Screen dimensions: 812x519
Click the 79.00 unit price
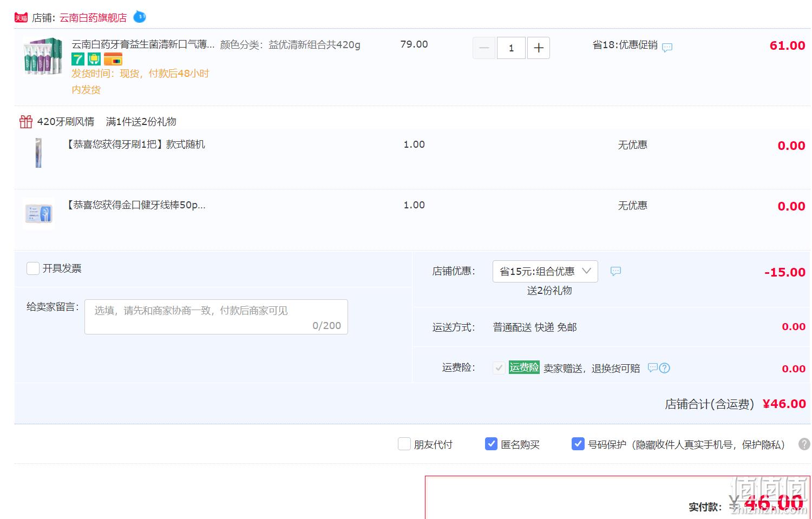414,44
